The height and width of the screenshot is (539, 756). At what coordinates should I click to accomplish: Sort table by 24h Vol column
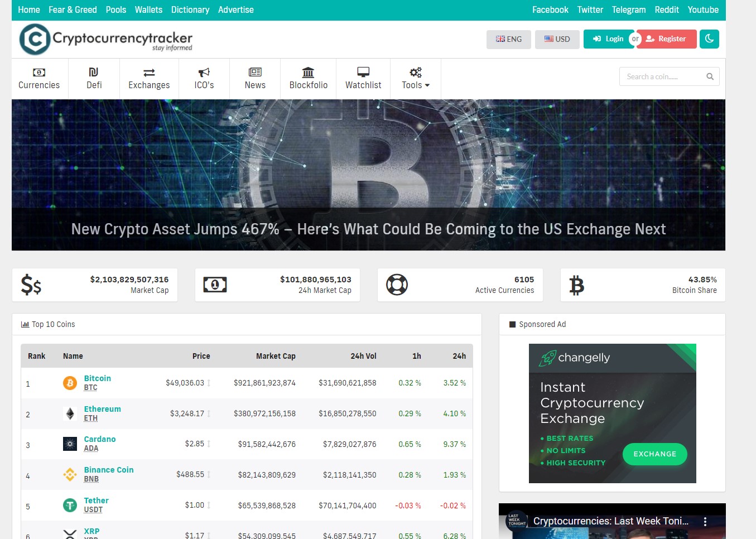(x=364, y=356)
